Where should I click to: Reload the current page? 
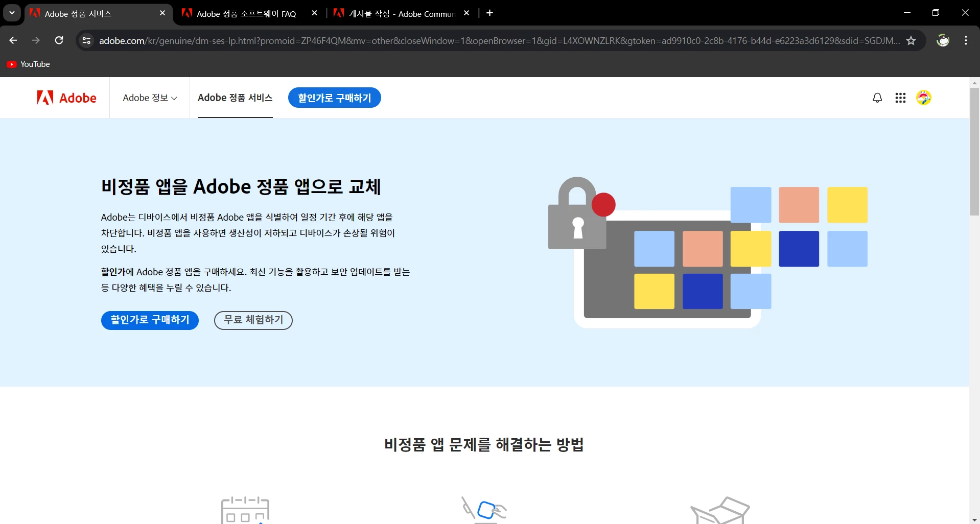click(59, 40)
